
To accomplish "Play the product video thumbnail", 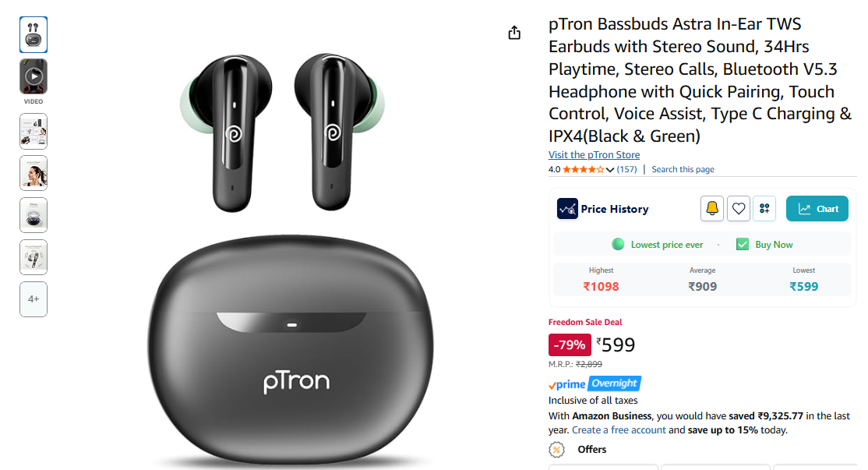I will point(34,76).
